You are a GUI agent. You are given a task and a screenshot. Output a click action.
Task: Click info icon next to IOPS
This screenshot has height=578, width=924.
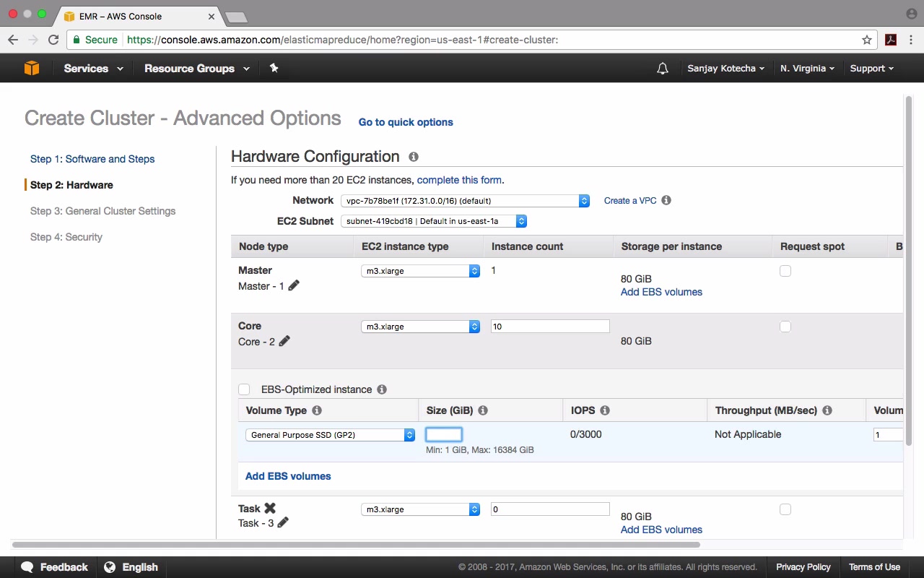click(x=605, y=410)
